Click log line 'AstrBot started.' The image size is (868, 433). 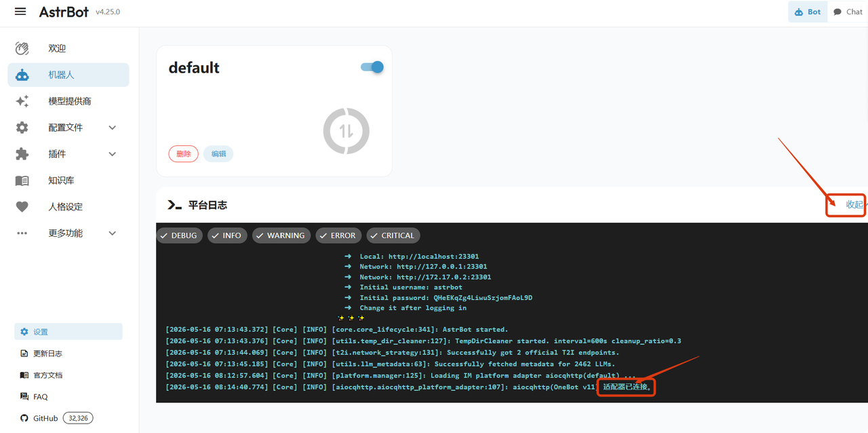click(x=337, y=330)
